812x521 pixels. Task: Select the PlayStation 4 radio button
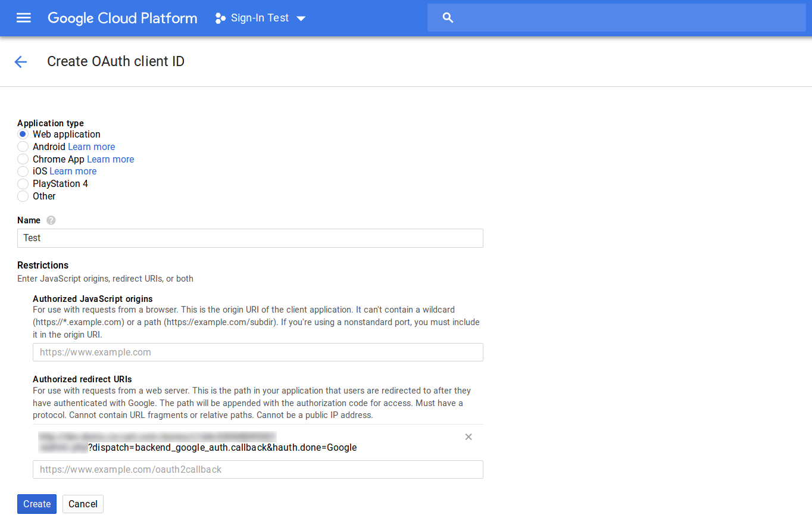coord(23,184)
